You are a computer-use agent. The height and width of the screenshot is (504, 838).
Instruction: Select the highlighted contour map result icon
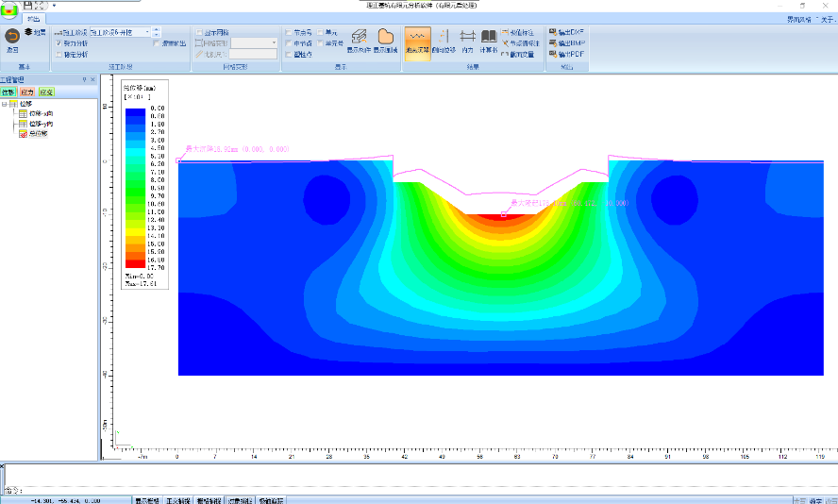tap(417, 38)
